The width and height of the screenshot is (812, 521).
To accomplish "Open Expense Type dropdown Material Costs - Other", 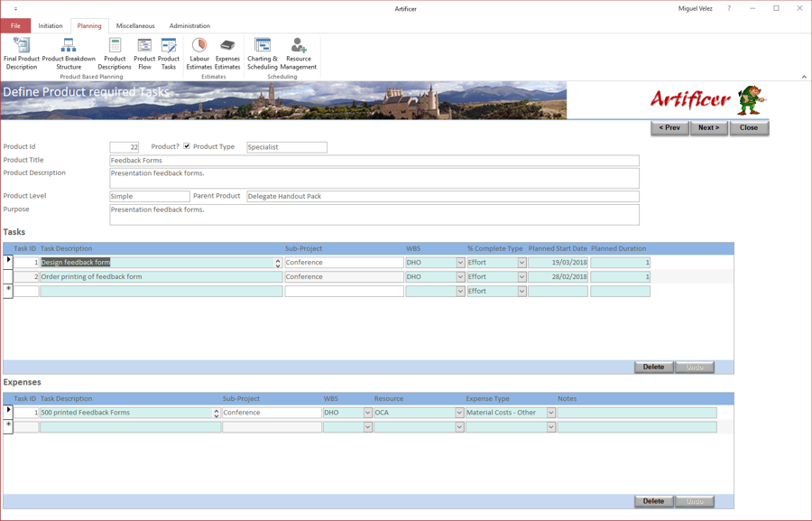I will coord(551,413).
